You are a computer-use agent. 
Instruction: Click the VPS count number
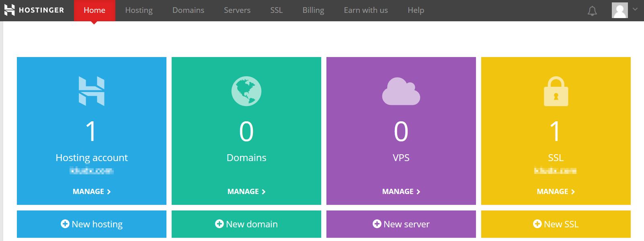401,131
